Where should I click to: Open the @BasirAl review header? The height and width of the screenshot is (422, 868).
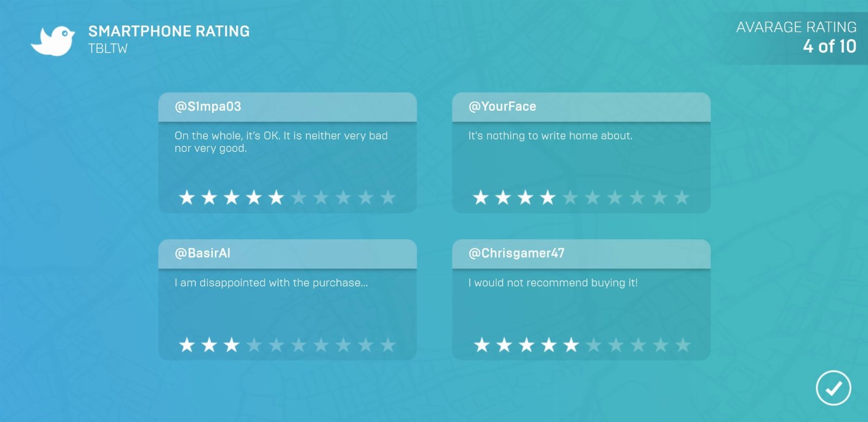(288, 254)
